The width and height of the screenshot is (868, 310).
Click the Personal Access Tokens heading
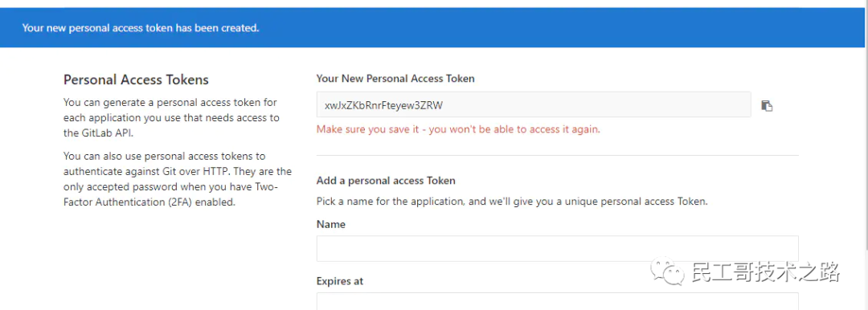pos(136,80)
